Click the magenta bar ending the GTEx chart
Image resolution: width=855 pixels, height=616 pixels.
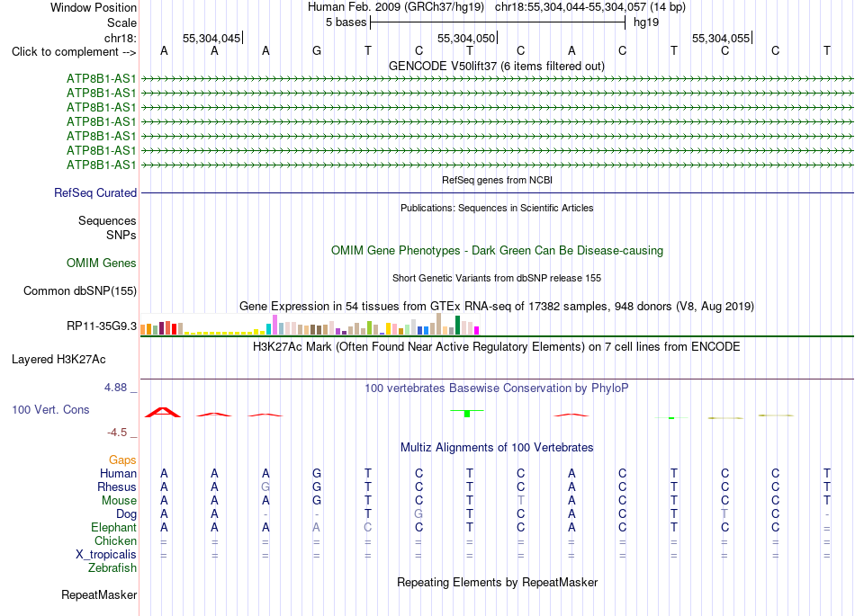pyautogui.click(x=477, y=330)
